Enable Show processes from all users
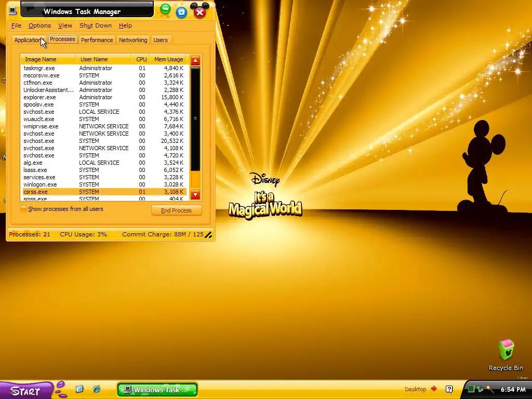This screenshot has width=532, height=399. coord(23,209)
